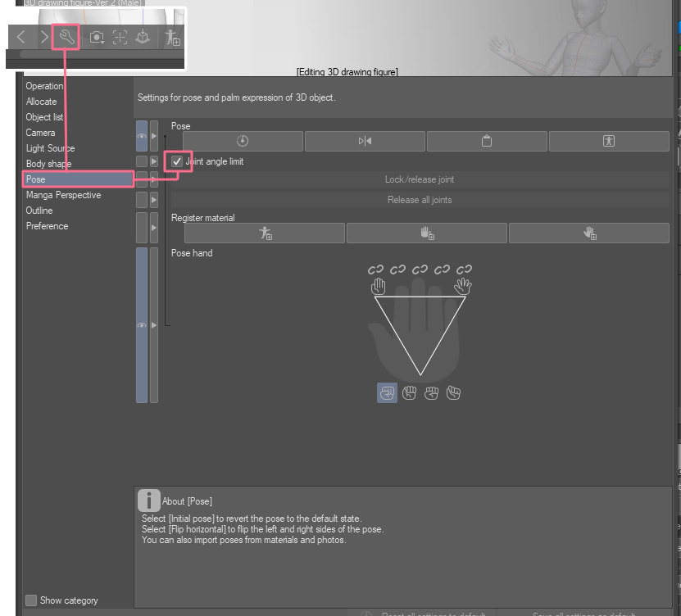The image size is (681, 616).
Task: Select the spread open hand preset
Action: click(463, 287)
